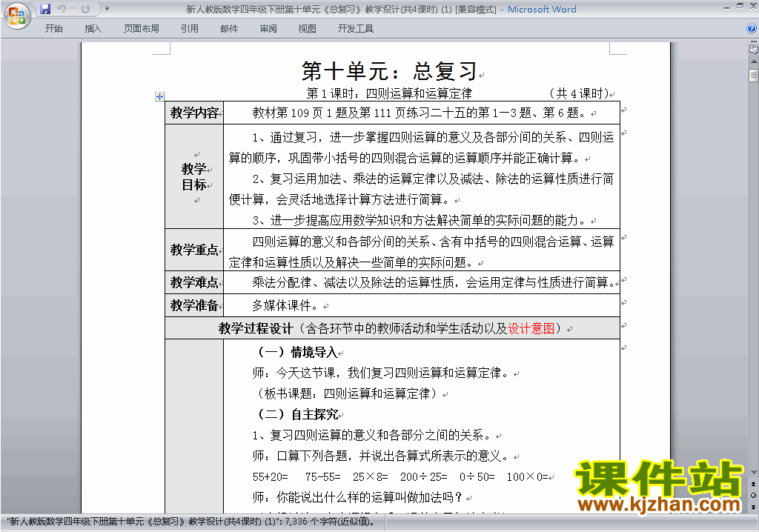
Task: Switch to the 页面布局 tab
Action: point(142,29)
